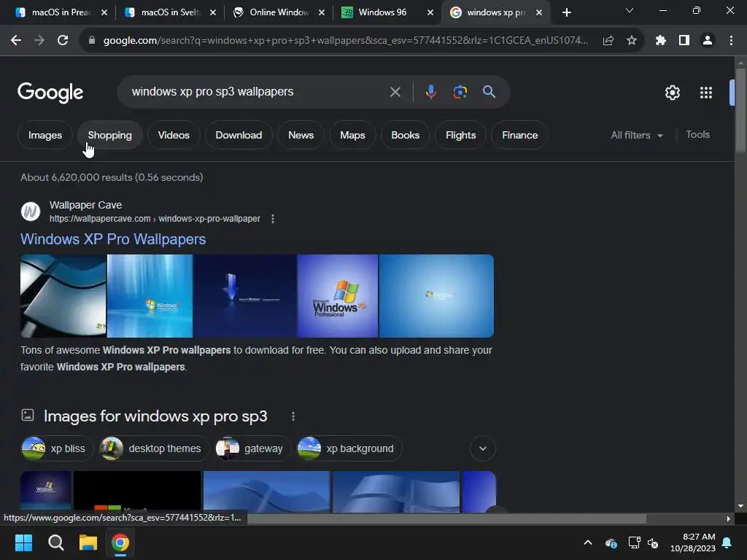The height and width of the screenshot is (560, 747).
Task: Bookmark this page with the star icon
Action: click(631, 41)
